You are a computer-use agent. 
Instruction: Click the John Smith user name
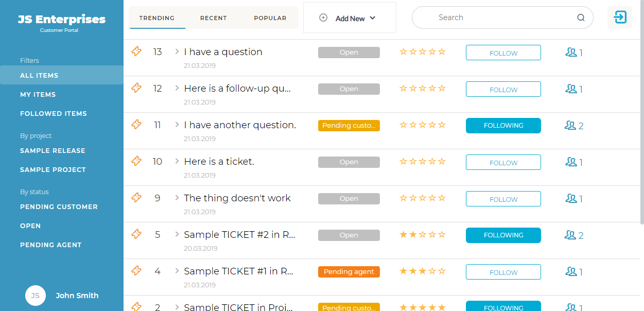[77, 296]
